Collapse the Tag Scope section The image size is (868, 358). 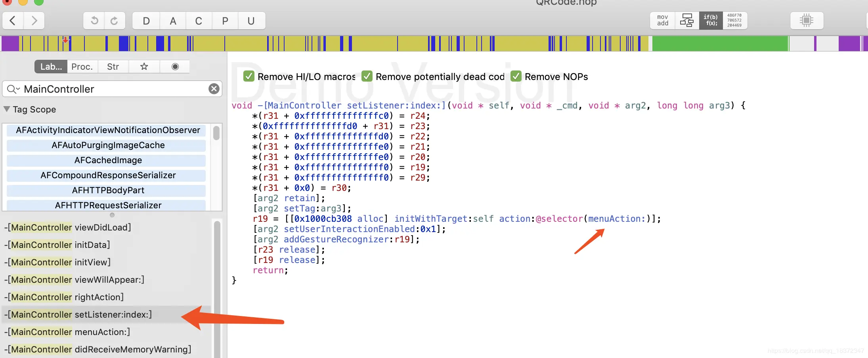point(7,109)
